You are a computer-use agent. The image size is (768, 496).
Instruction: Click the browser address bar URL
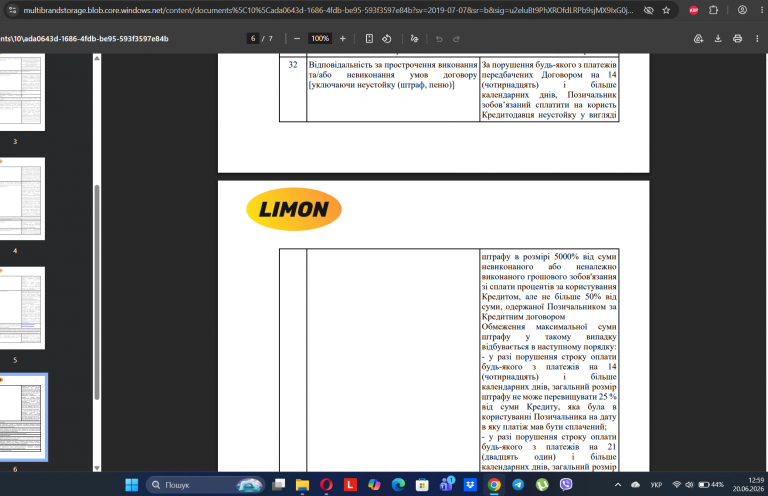[328, 10]
